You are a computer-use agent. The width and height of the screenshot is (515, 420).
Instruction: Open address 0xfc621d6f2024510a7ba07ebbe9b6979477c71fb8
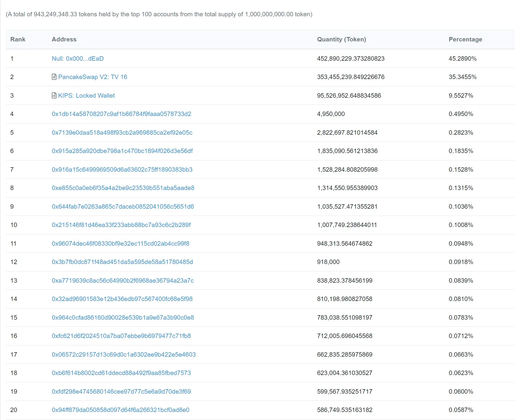pyautogui.click(x=121, y=336)
